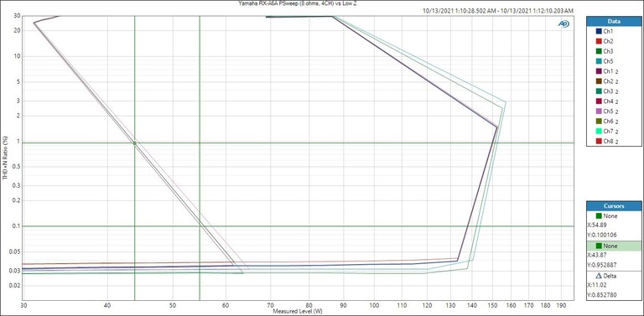The image size is (644, 316).
Task: Click the X:54.89 cursor value
Action: (x=598, y=225)
